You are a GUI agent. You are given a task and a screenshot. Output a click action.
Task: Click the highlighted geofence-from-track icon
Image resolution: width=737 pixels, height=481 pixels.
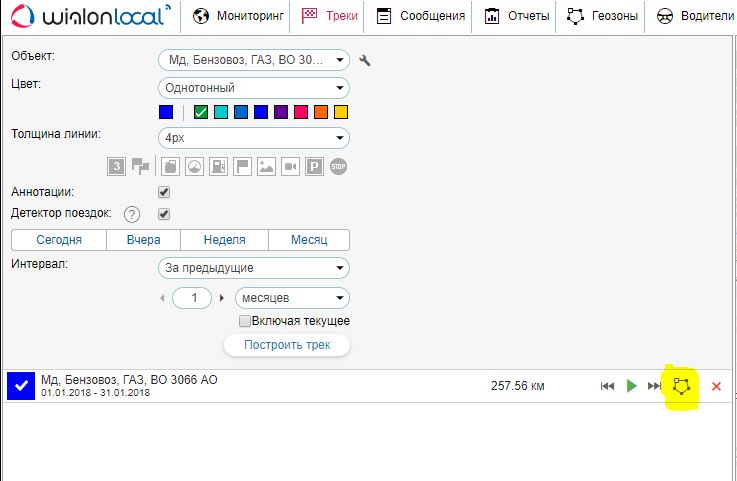pyautogui.click(x=682, y=386)
